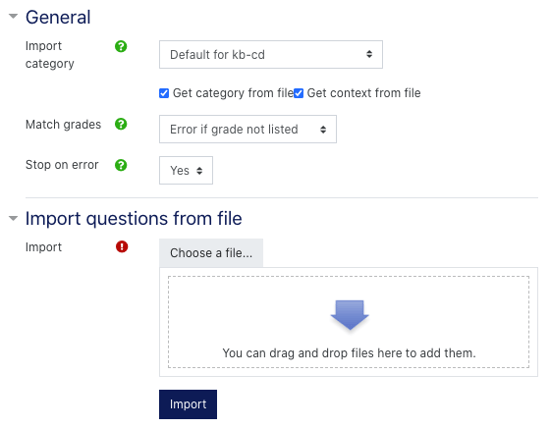The image size is (550, 428).
Task: Click the Get context from file label
Action: [364, 93]
